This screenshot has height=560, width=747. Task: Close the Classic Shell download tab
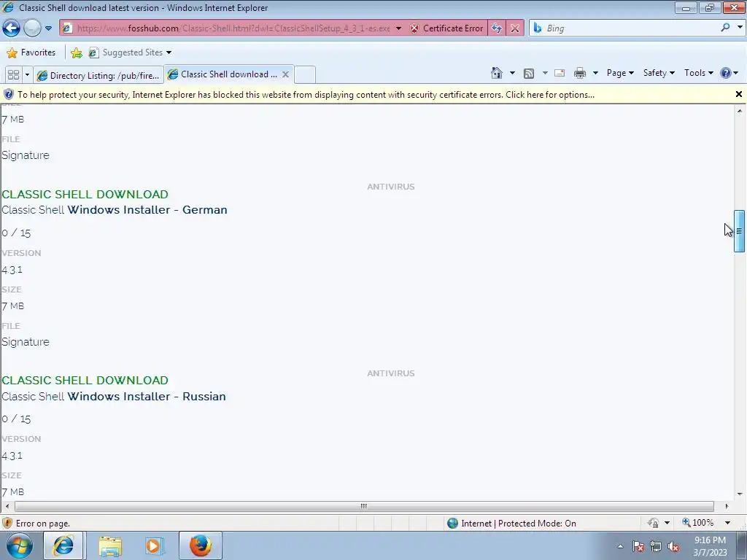285,74
